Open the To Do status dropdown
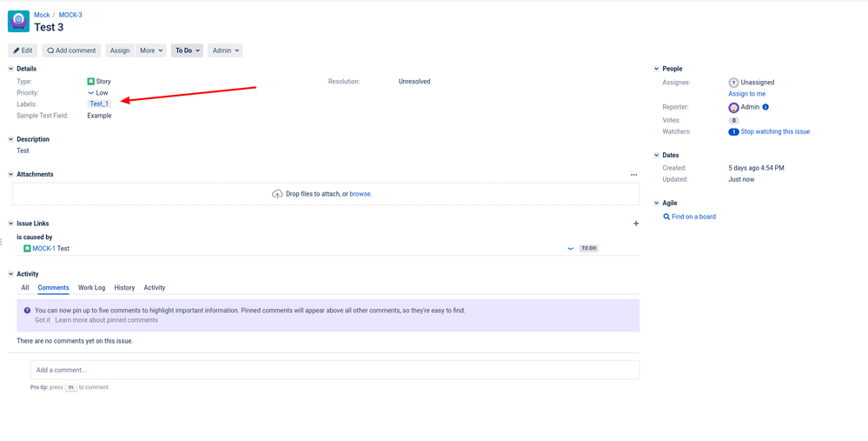868x441 pixels. coord(187,50)
